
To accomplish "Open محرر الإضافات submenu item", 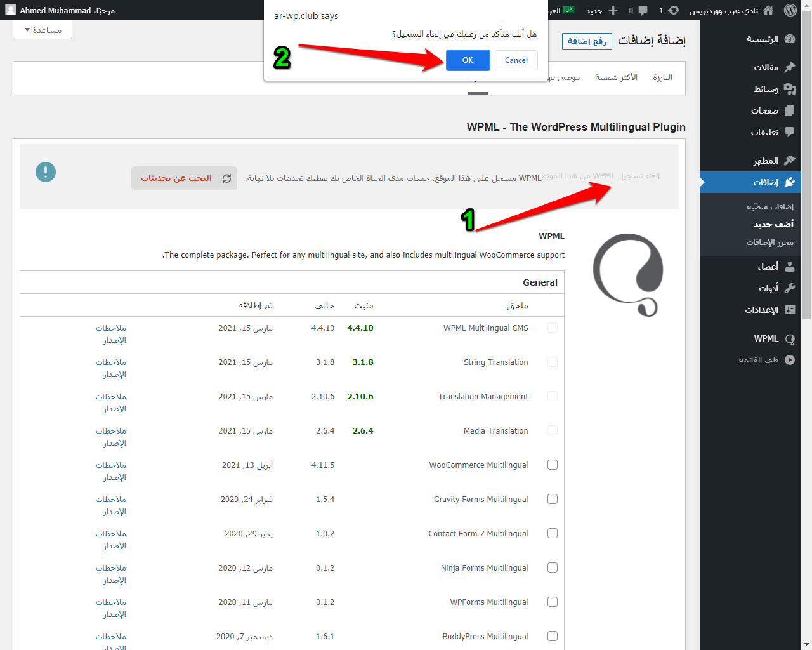I will 770,242.
